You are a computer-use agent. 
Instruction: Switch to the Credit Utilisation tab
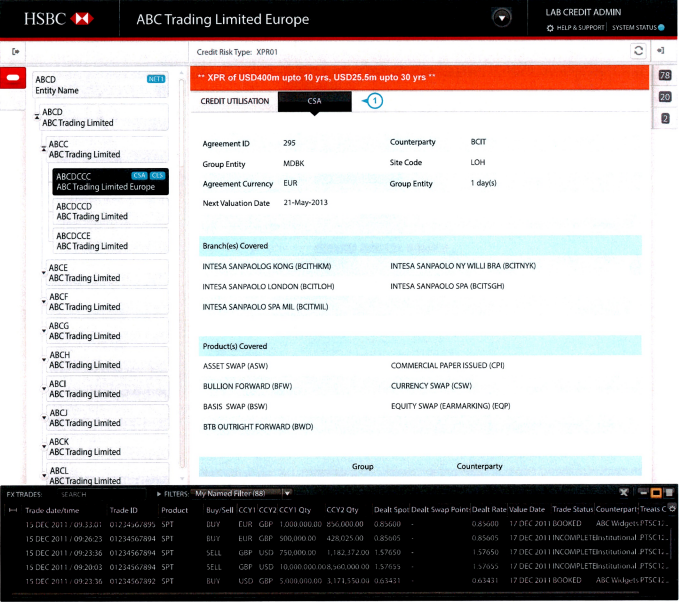tap(235, 101)
